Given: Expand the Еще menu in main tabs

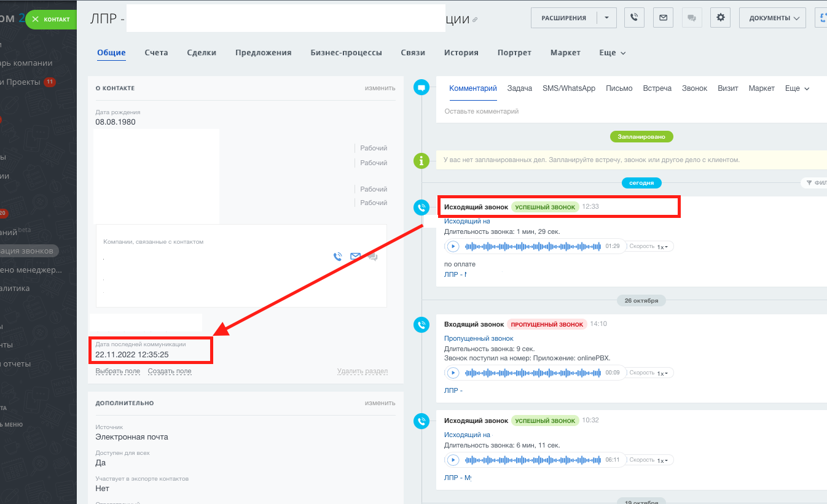Looking at the screenshot, I should point(612,53).
